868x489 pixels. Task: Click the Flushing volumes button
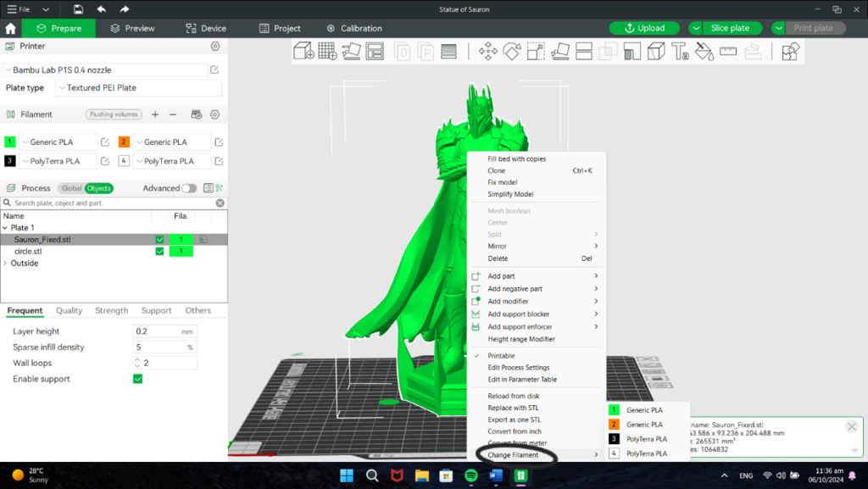[113, 114]
